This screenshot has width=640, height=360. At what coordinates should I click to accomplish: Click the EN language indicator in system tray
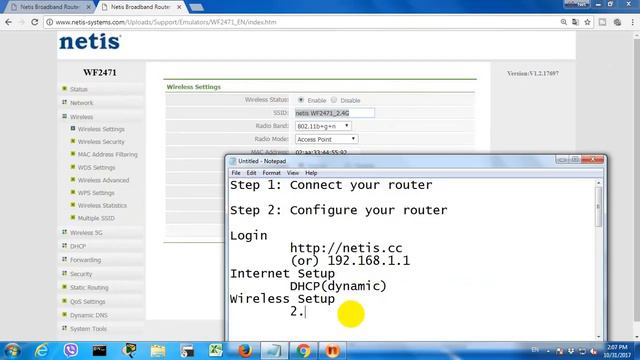pyautogui.click(x=535, y=350)
